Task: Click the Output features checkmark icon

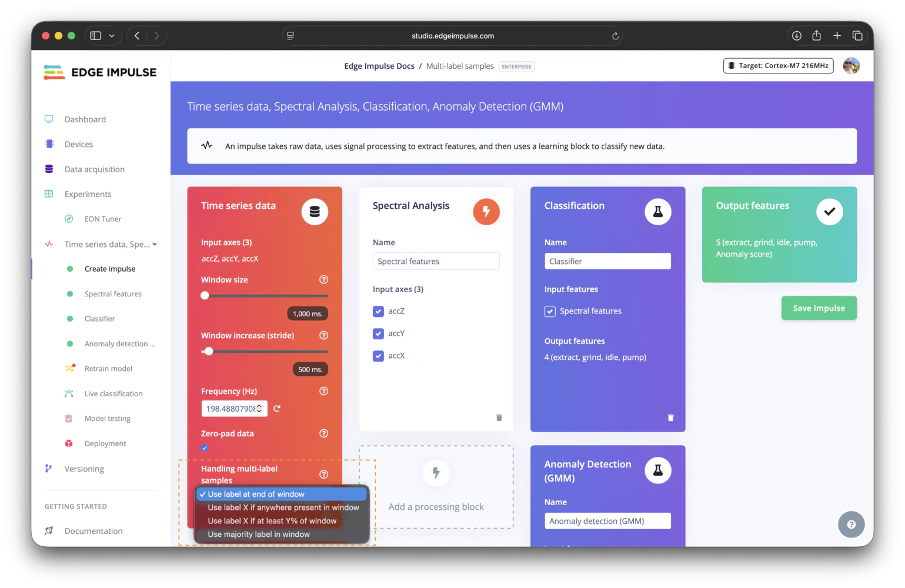Action: [830, 212]
